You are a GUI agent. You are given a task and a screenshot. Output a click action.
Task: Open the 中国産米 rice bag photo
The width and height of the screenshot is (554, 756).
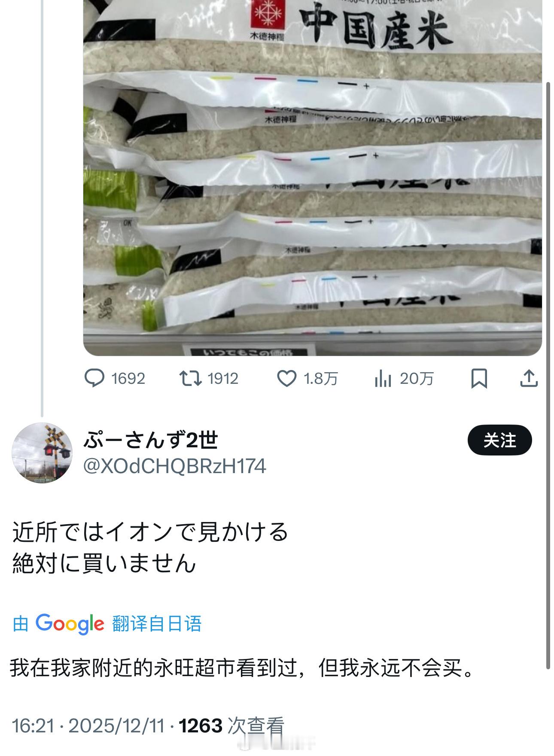point(312,178)
